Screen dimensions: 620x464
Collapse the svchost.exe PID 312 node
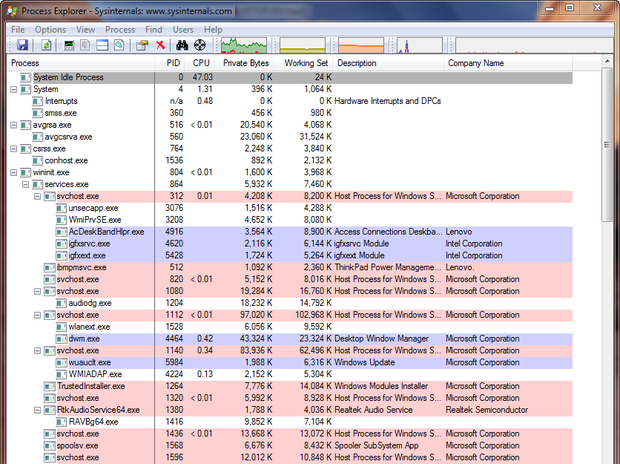click(37, 196)
